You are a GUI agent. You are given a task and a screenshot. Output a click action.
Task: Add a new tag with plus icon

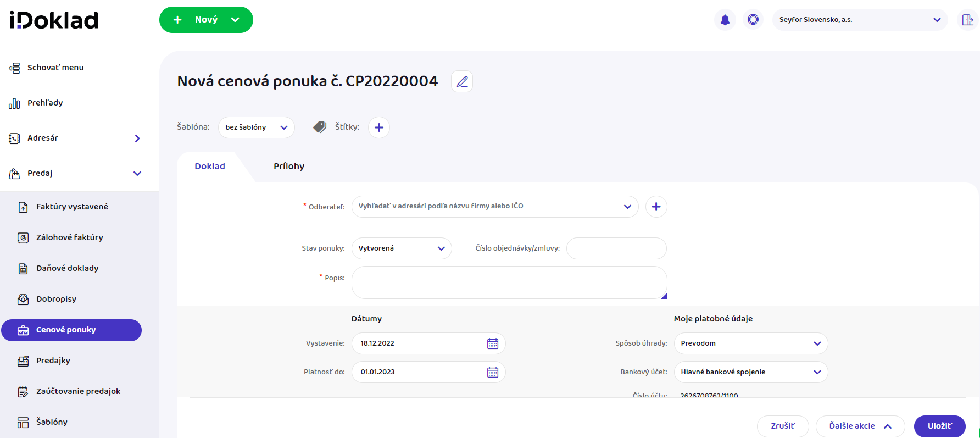(x=378, y=127)
